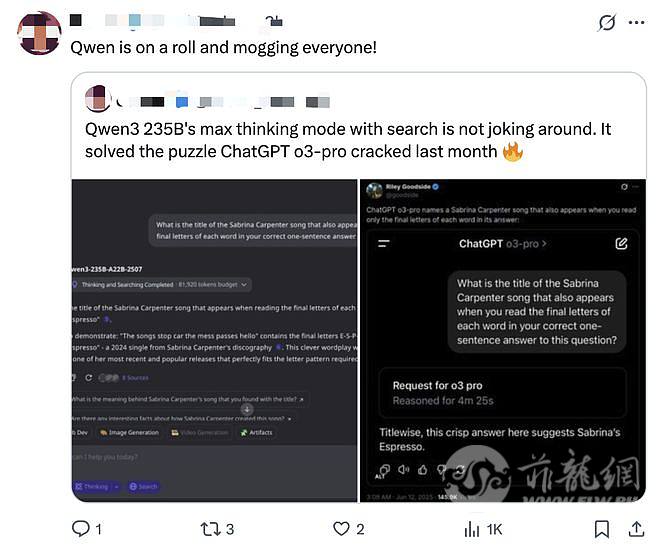Toggle the Search mode button
The height and width of the screenshot is (548, 660).
pyautogui.click(x=144, y=487)
